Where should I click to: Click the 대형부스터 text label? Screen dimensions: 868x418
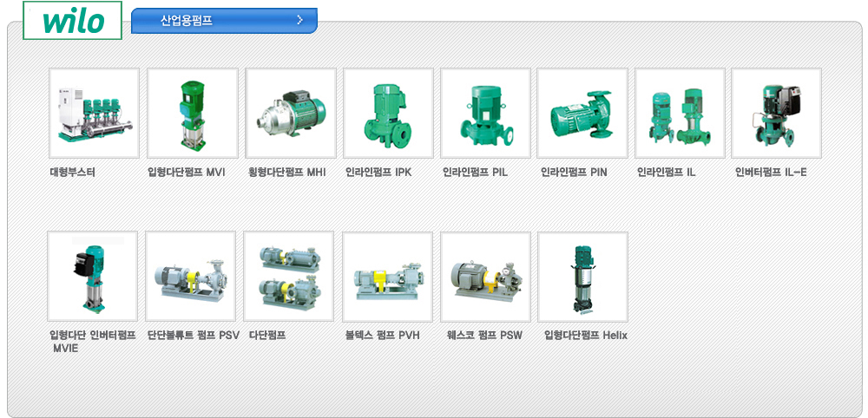coord(73,172)
